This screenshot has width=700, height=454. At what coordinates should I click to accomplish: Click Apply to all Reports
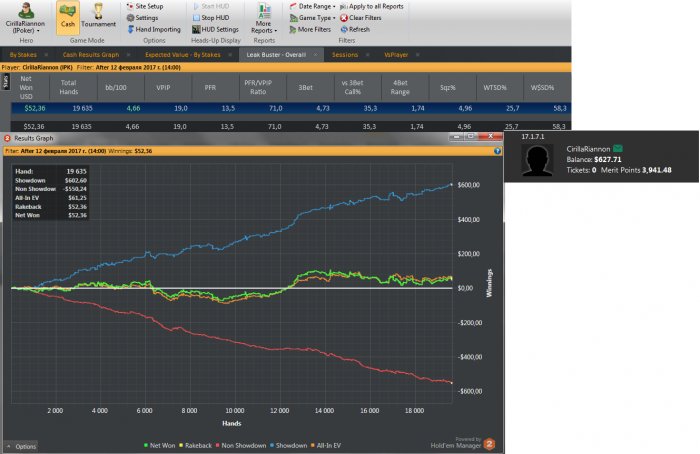tap(371, 6)
